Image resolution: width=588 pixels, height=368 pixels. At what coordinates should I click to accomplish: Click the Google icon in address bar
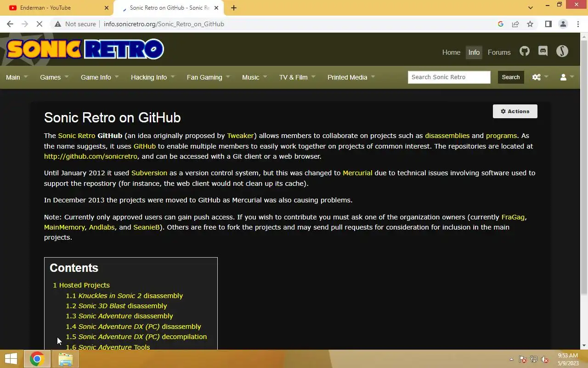[501, 24]
